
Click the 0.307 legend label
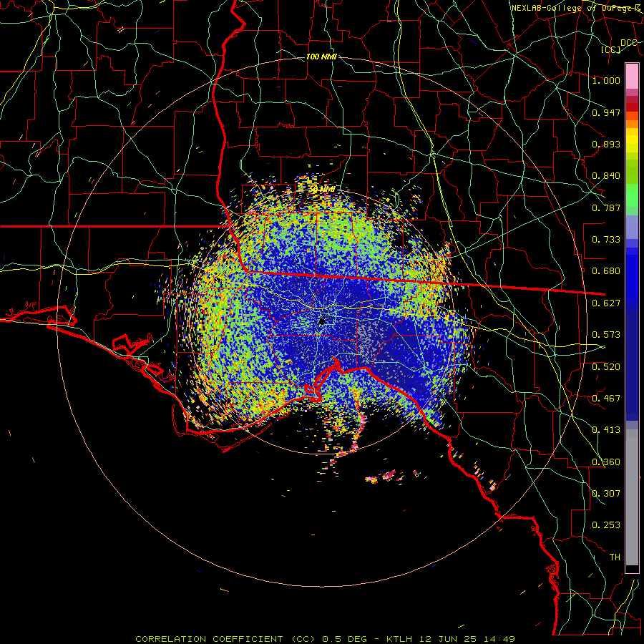pyautogui.click(x=606, y=494)
